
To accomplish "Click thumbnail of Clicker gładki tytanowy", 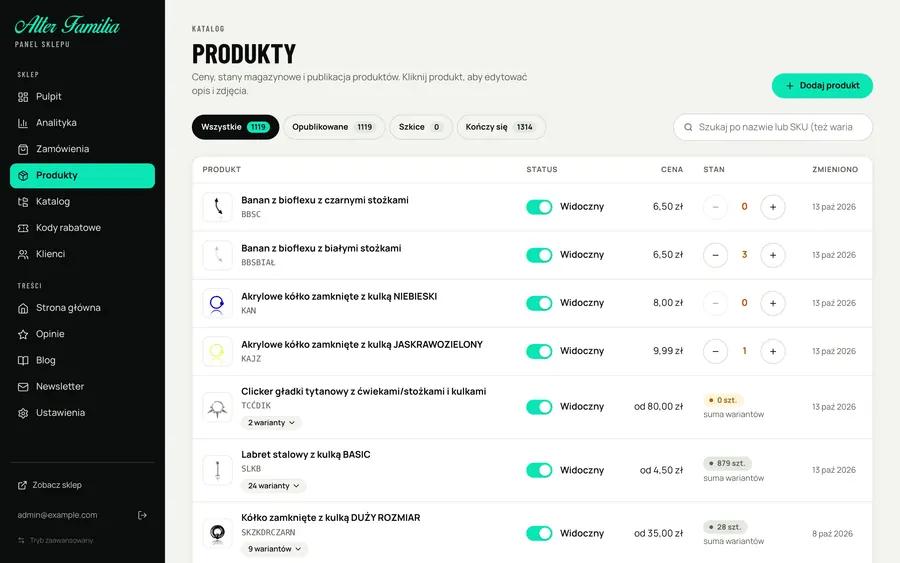I will [217, 407].
